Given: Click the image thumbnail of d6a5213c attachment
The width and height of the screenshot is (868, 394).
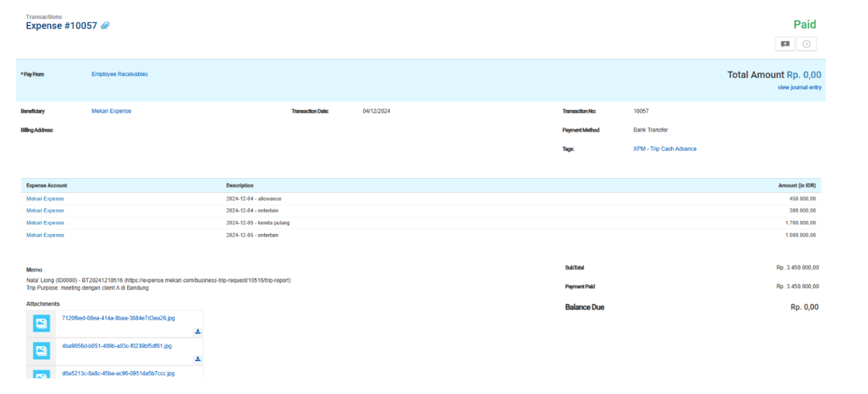Looking at the screenshot, I should (x=41, y=374).
